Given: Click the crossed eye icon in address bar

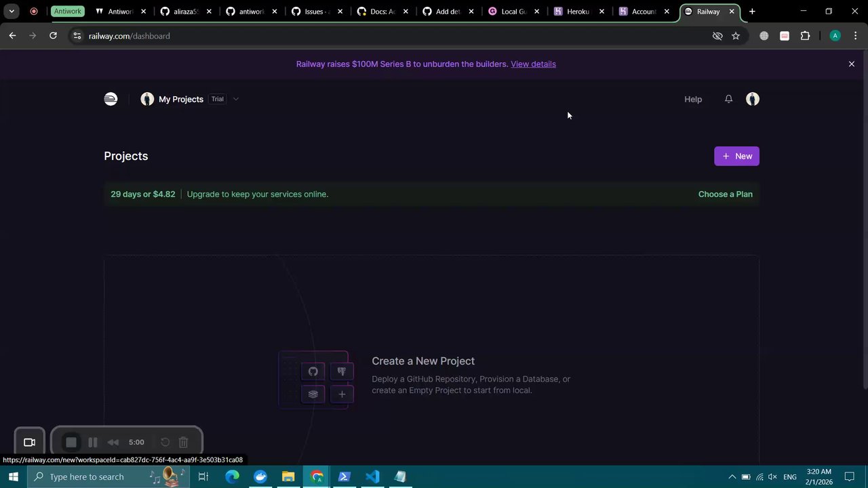Looking at the screenshot, I should coord(717,36).
